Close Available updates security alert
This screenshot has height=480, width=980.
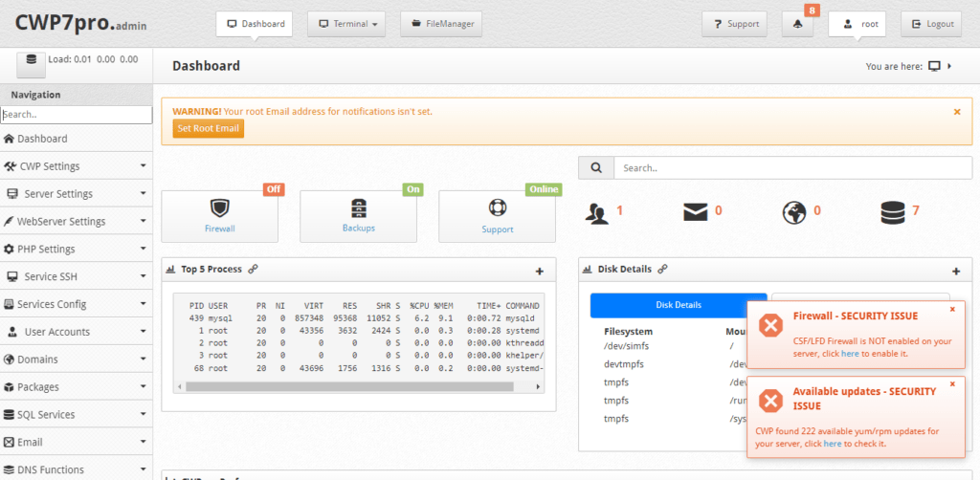[x=952, y=383]
